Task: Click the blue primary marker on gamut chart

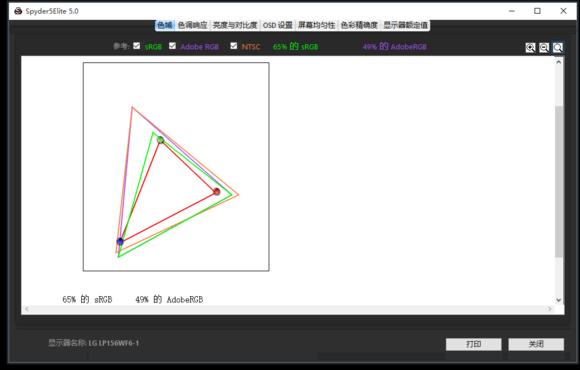Action: [120, 241]
